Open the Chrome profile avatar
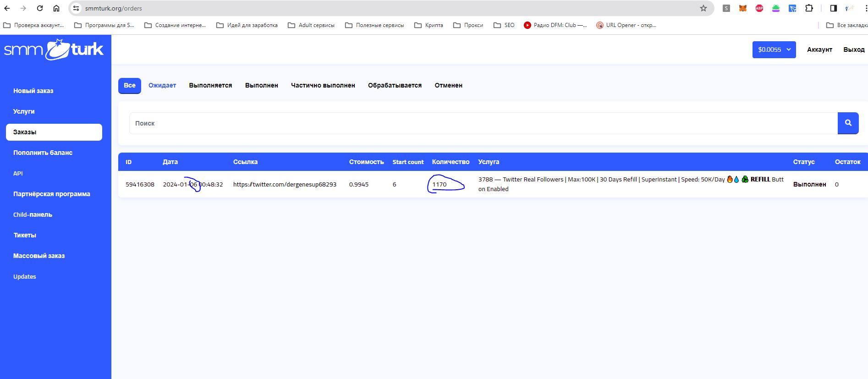868x379 pixels. (850, 8)
